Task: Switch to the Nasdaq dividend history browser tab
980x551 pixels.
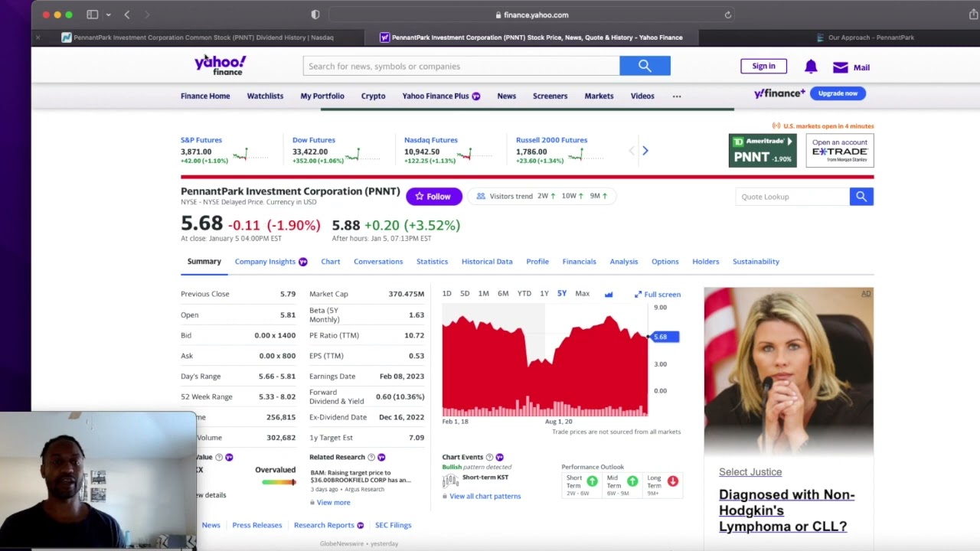Action: pyautogui.click(x=198, y=37)
